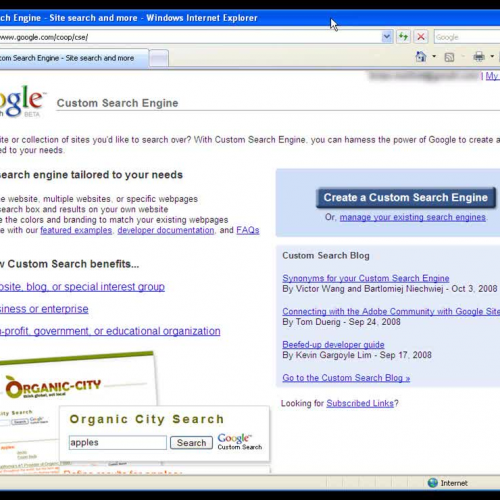Click the Internet Explorer window title bar
500x500 pixels.
pyautogui.click(x=250, y=18)
